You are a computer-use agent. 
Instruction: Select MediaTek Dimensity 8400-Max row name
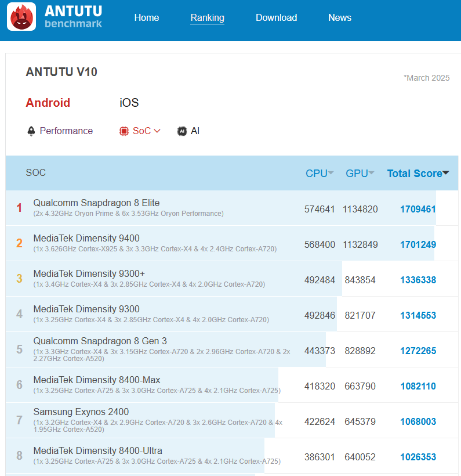[97, 380]
